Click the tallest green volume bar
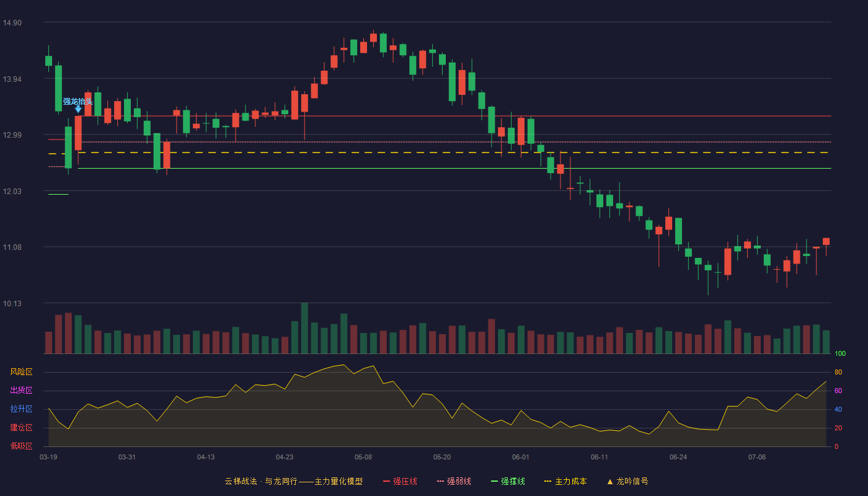This screenshot has height=496, width=868. (x=304, y=328)
